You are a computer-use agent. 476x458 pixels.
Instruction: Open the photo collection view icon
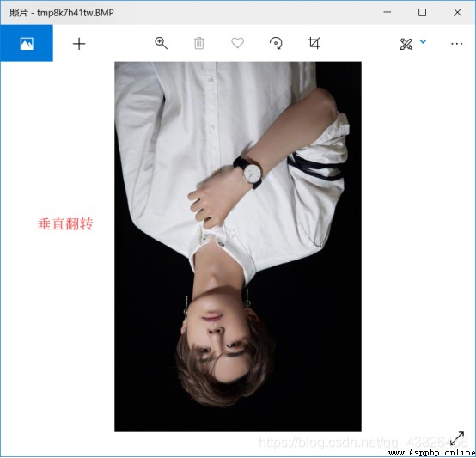coord(27,44)
